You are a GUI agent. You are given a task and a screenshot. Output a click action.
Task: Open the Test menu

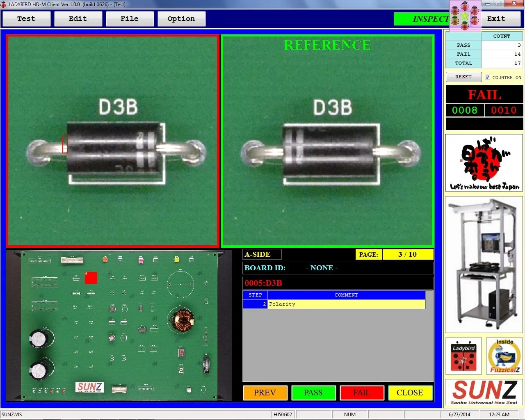(x=26, y=18)
